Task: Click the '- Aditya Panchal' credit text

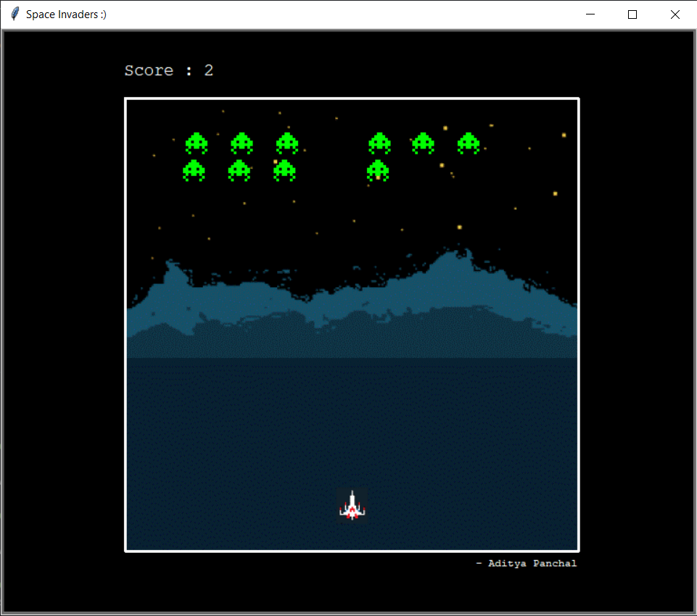Action: (527, 563)
